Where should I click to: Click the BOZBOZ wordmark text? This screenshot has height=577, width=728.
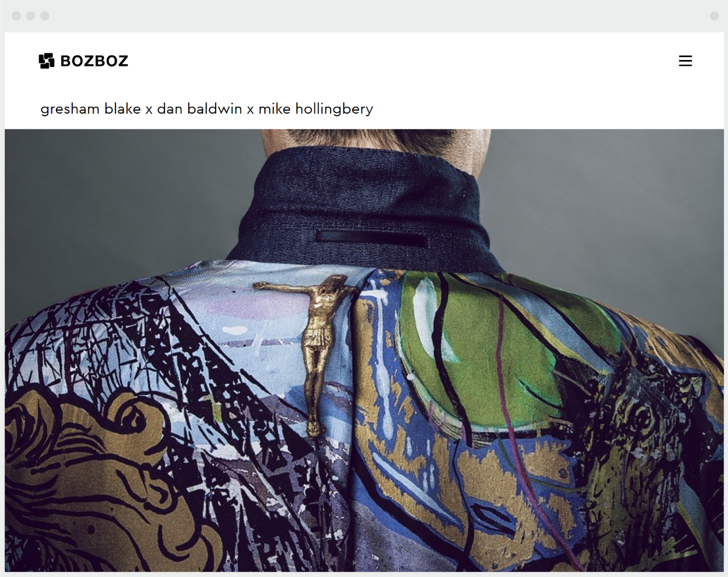click(94, 61)
